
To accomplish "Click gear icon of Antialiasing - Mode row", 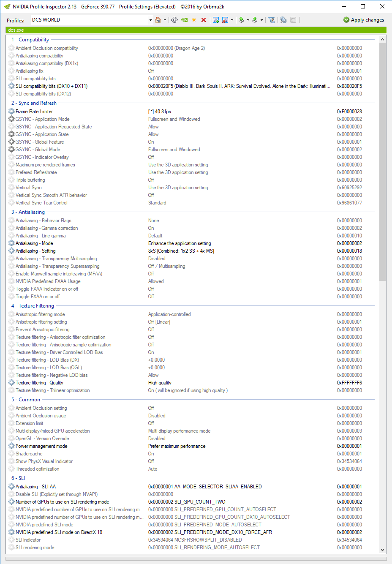I will tap(11, 243).
